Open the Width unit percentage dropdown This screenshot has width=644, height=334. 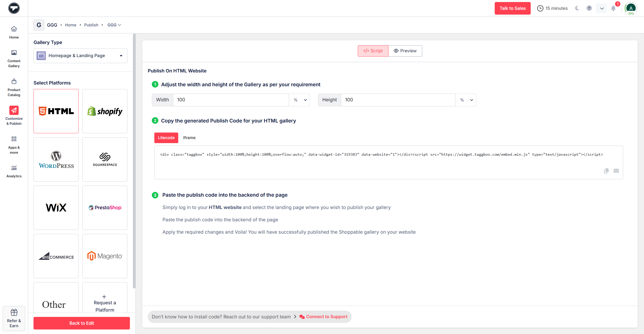click(299, 100)
